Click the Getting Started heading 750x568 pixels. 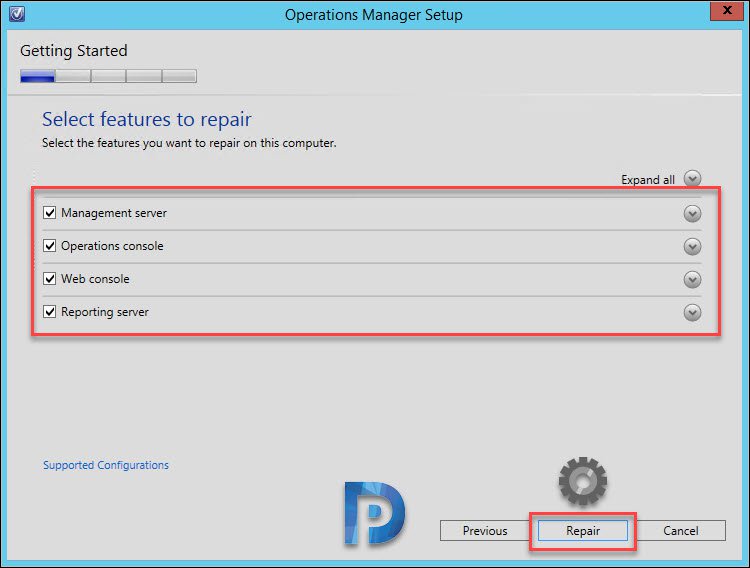click(74, 51)
